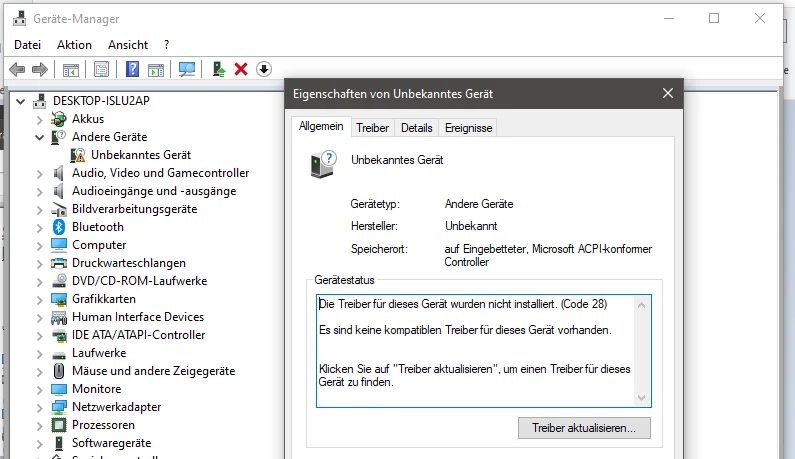Viewport: 795px width, 459px height.
Task: Collapse the DESKTOP-ISLU2AP root node
Action: click(x=20, y=101)
